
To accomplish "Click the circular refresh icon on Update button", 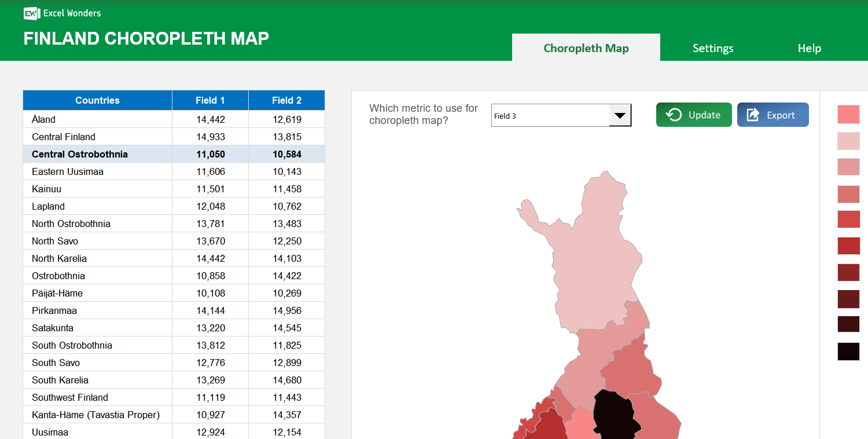I will [x=674, y=115].
